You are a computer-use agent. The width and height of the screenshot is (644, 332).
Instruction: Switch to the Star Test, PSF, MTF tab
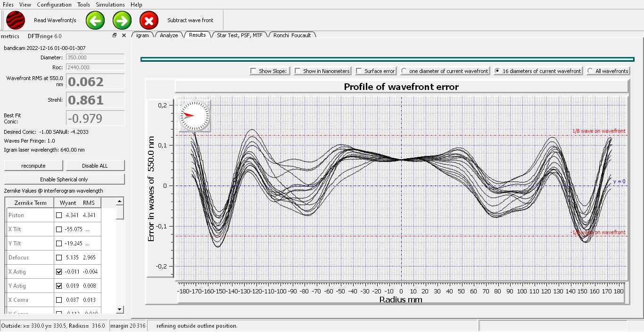(x=239, y=35)
